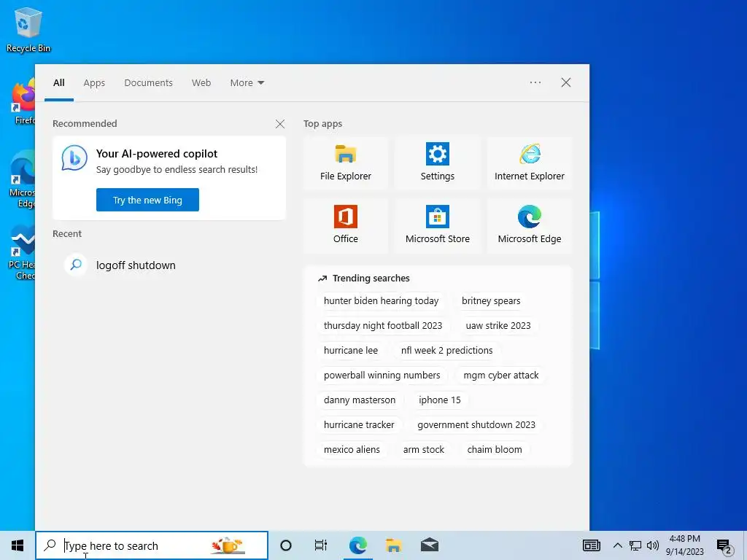Click the Try the new Bing button
Image resolution: width=747 pixels, height=560 pixels.
point(147,200)
